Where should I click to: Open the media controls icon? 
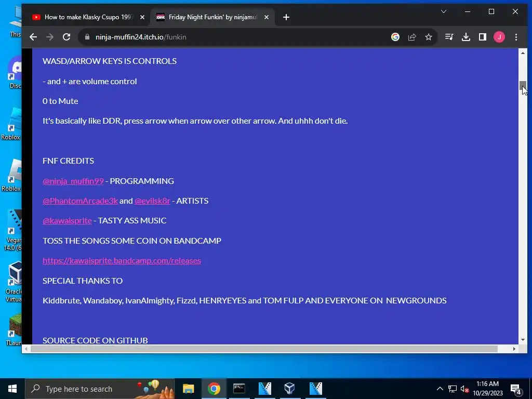pos(449,37)
